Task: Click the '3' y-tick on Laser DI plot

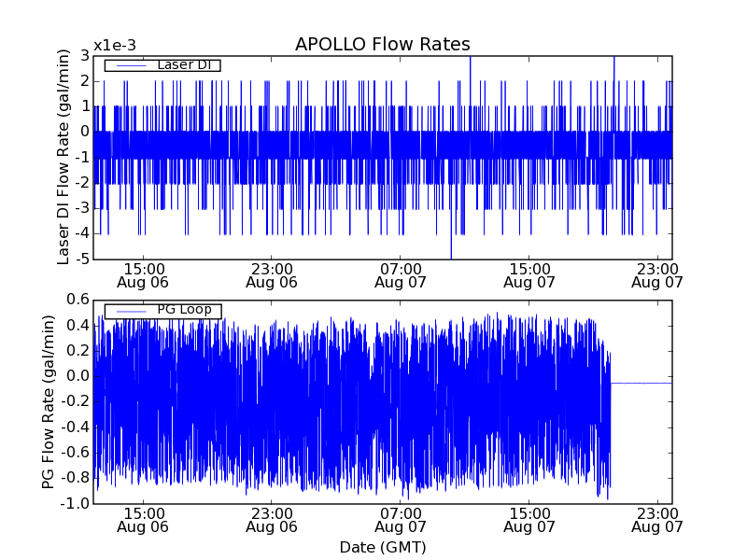Action: 85,56
